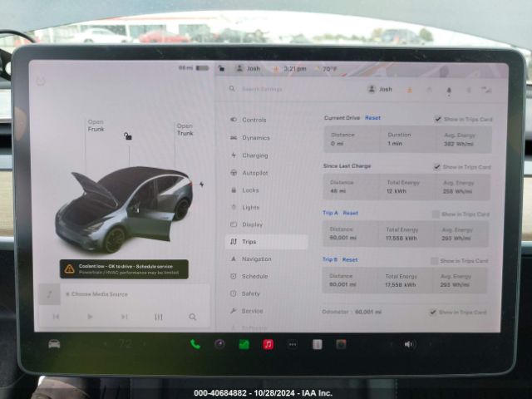Screen dimensions: 532x399
Task: Tap the Coolant low warning banner
Action: [x=124, y=269]
